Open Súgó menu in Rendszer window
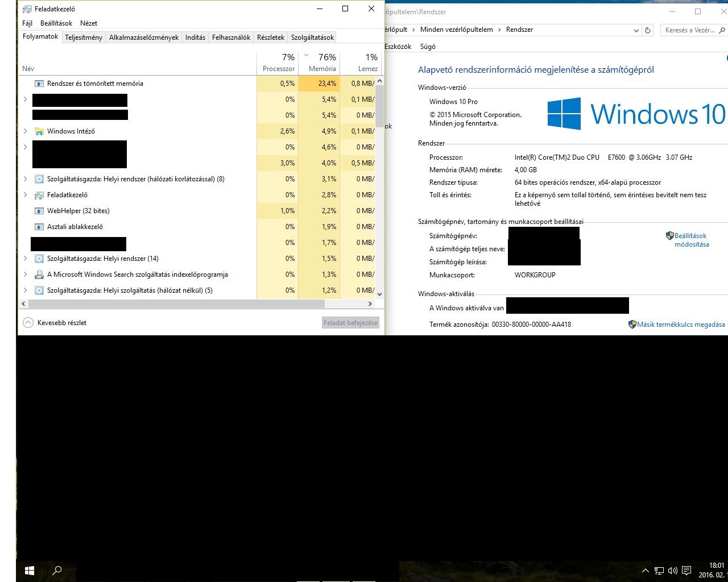This screenshot has height=582, width=728. [428, 47]
